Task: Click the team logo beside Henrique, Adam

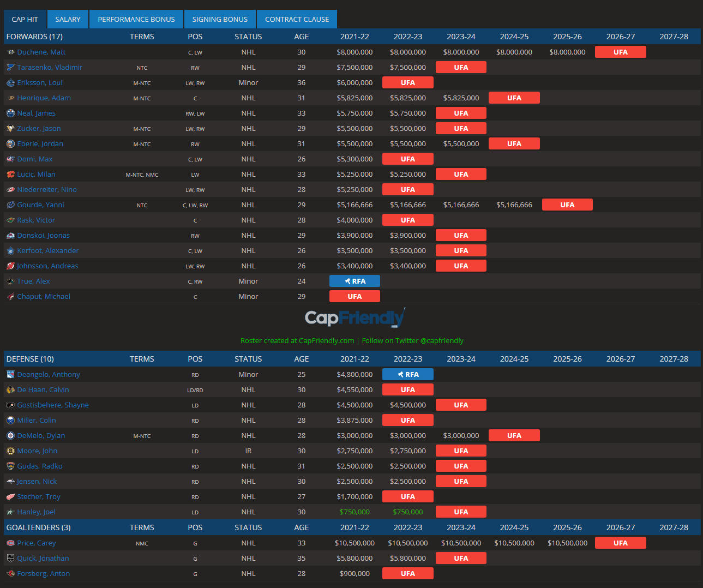Action: click(x=10, y=98)
